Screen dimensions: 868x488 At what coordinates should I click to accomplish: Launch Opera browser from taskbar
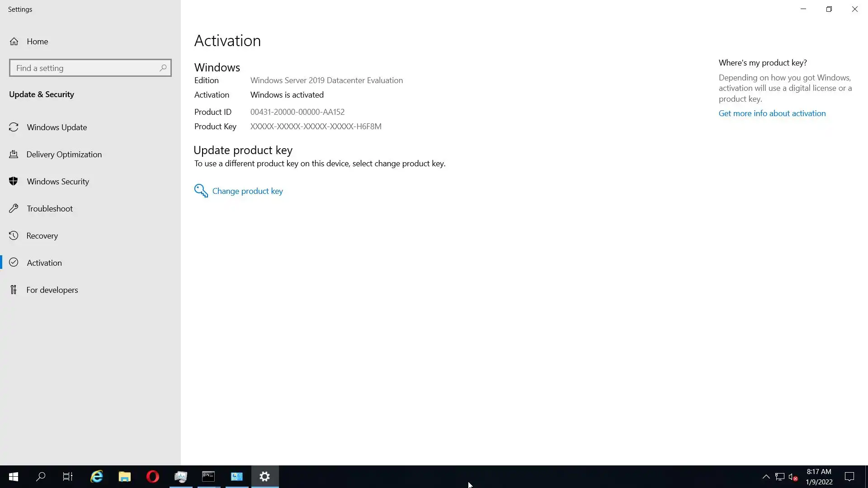[x=153, y=477]
